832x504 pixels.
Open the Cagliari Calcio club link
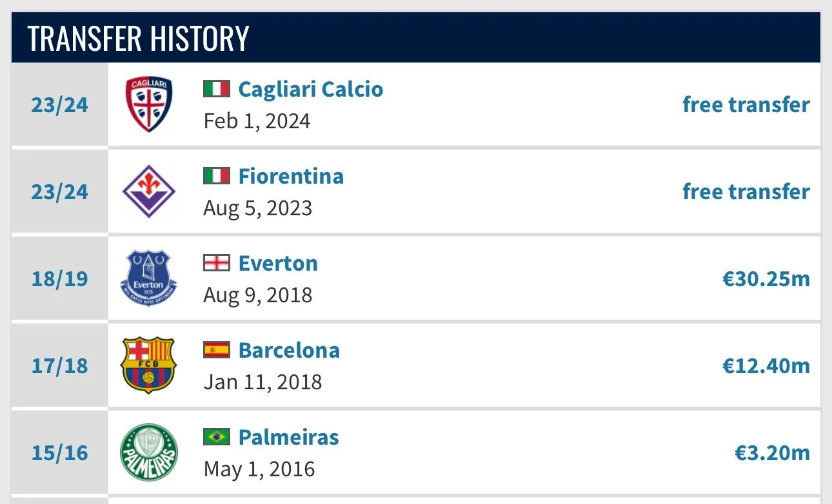(310, 89)
